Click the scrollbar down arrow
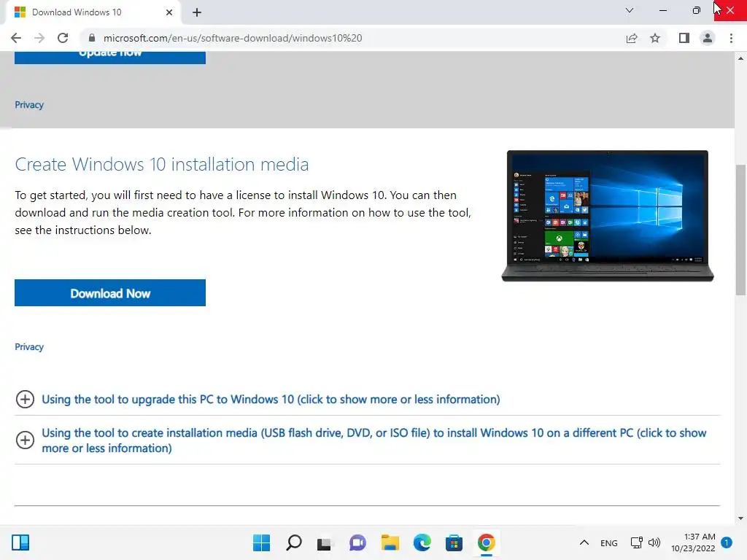This screenshot has height=560, width=747. tap(740, 518)
